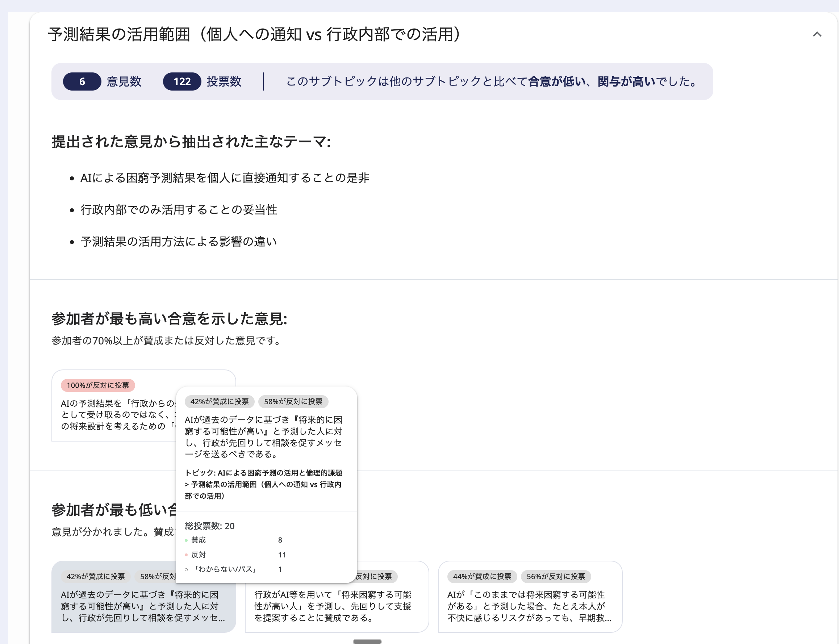
Task: Click the トピック breadcrumb text in popup
Action: tap(264, 484)
